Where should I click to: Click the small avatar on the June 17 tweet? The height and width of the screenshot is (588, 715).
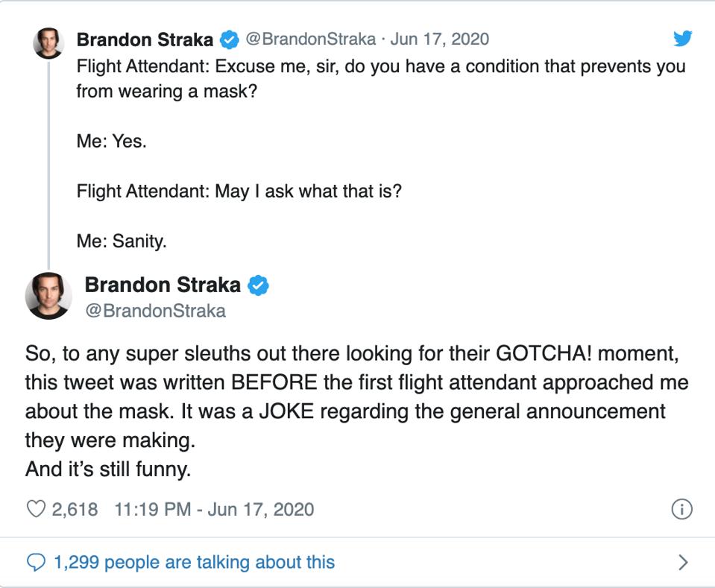coord(47,42)
